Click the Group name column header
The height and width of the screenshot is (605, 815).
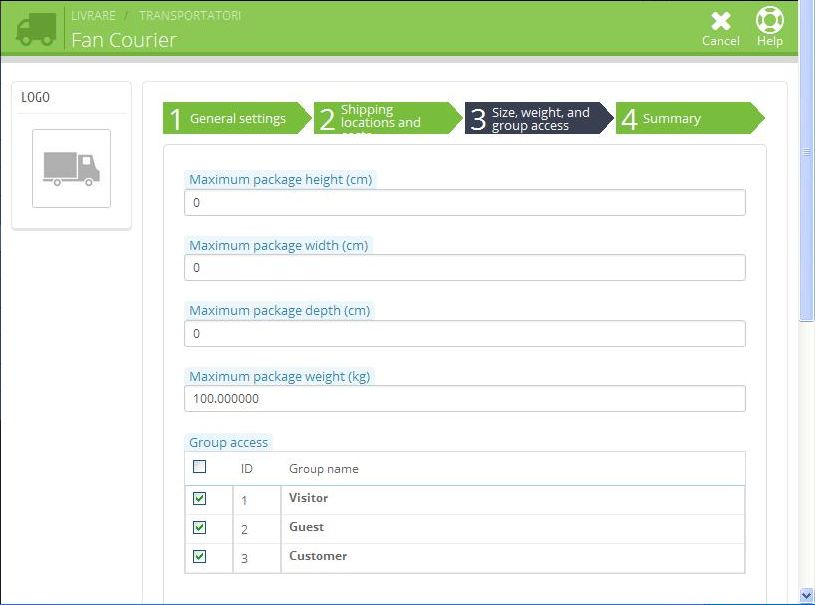pos(323,469)
